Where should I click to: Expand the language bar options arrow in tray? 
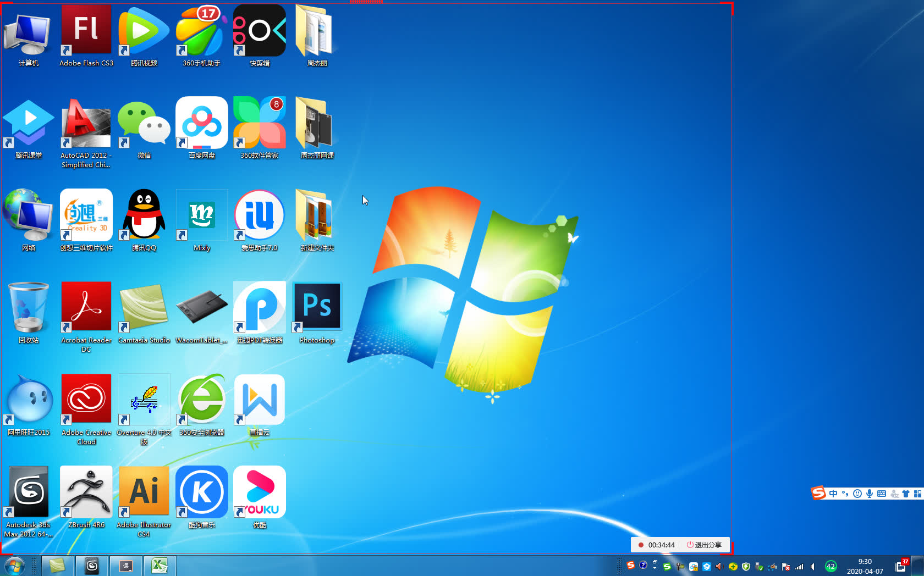pos(654,568)
